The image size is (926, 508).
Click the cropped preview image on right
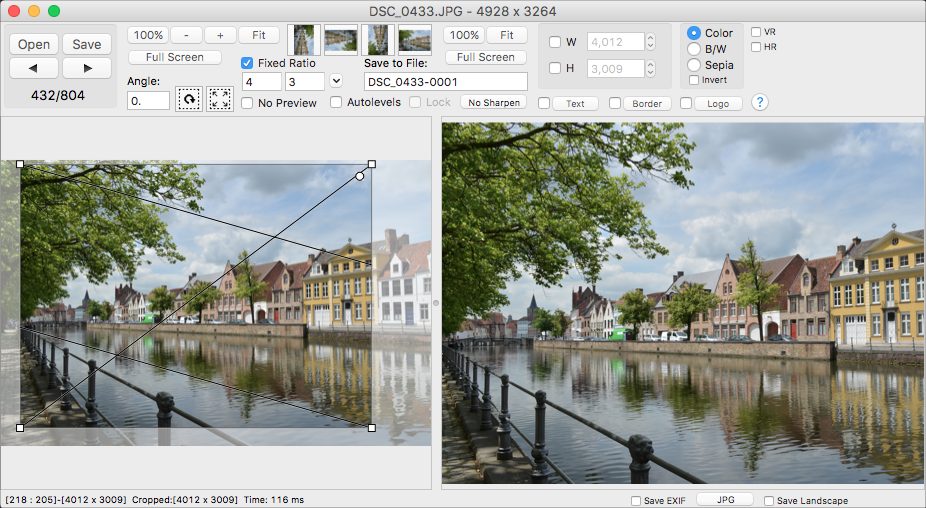click(x=683, y=304)
